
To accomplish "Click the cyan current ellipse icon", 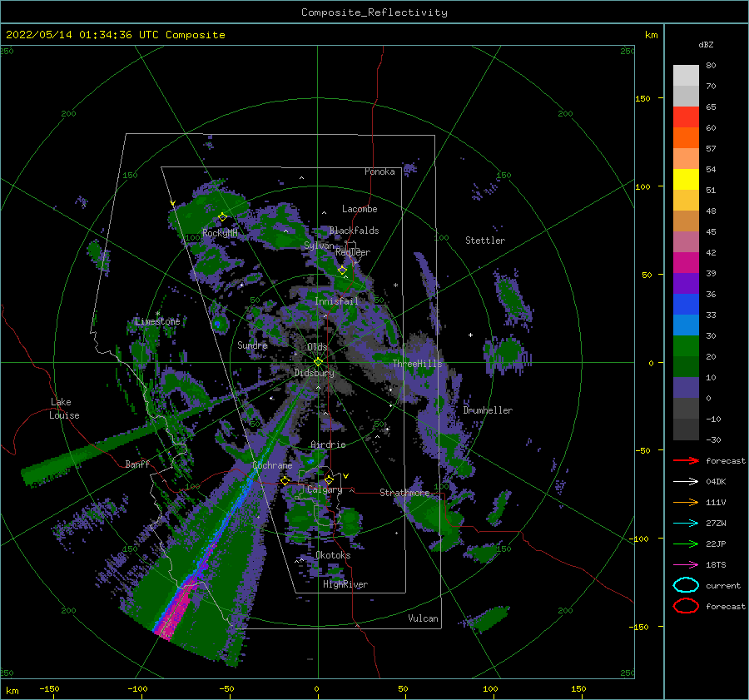I will (686, 585).
